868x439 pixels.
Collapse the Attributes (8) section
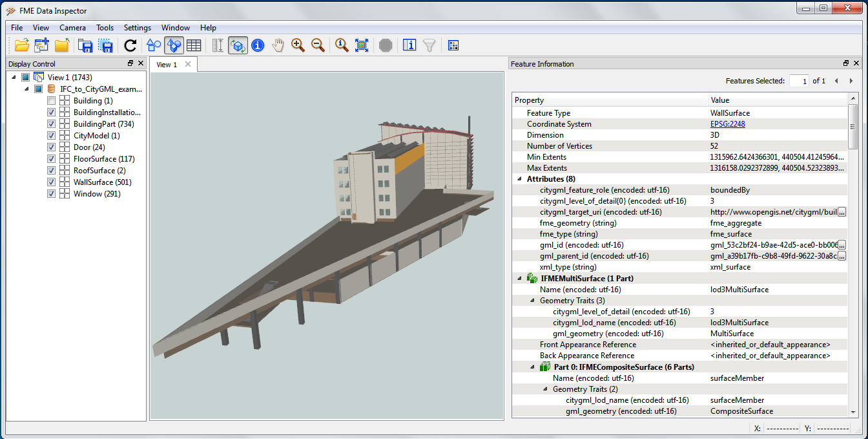[520, 179]
